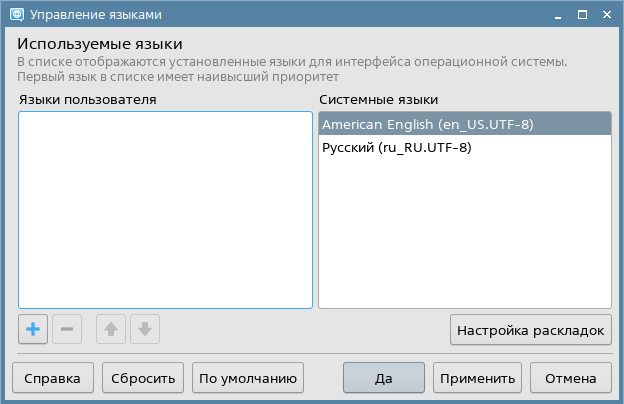
Task: Move language up with arrow button
Action: coord(111,329)
